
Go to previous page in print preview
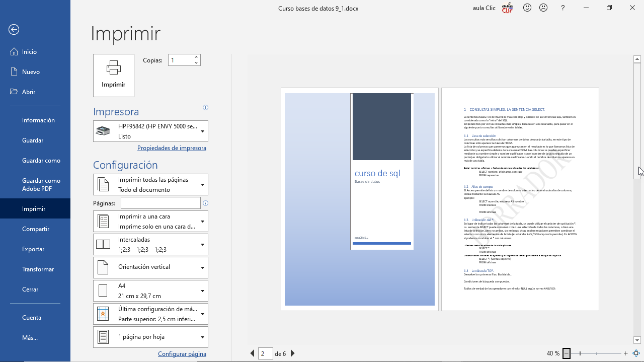(x=253, y=354)
